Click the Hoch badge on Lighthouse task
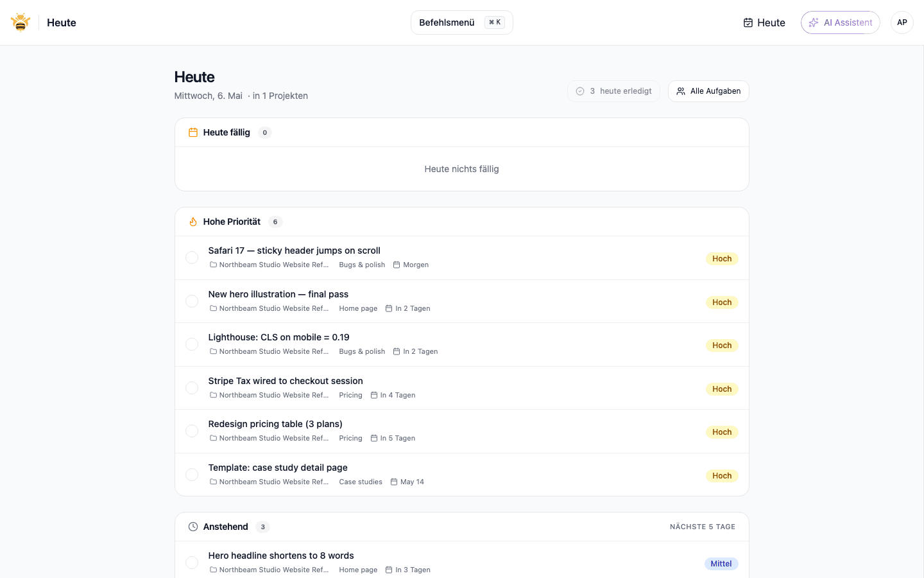The image size is (924, 578). 722,346
